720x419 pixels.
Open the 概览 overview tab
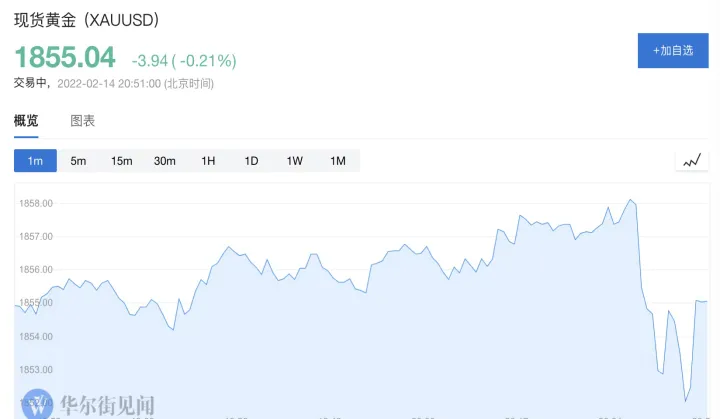pos(26,121)
